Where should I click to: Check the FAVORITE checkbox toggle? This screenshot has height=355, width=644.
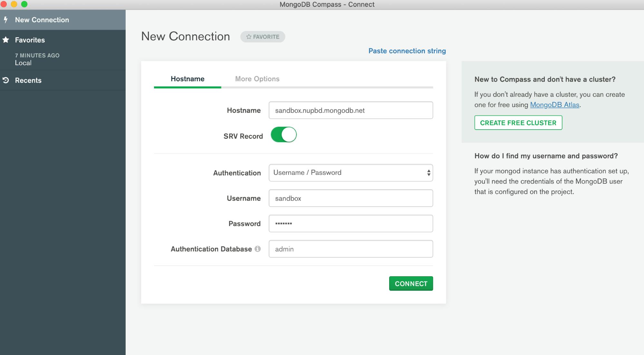[x=263, y=37]
